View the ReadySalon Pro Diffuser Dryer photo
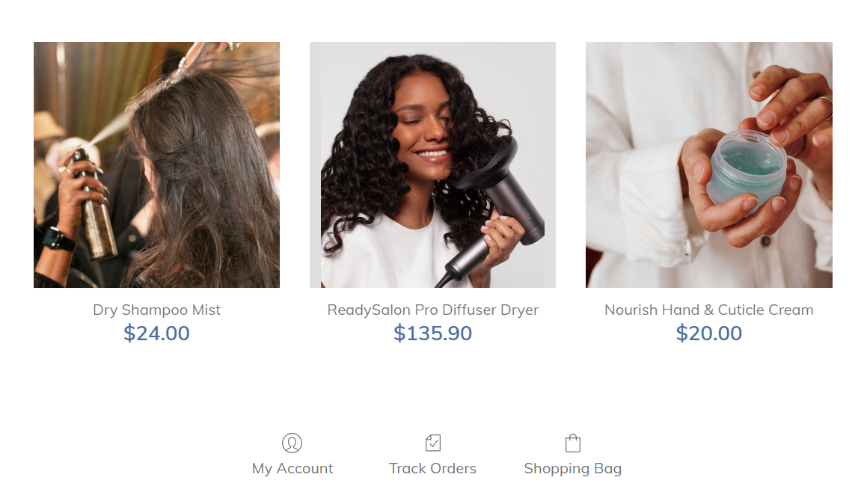The image size is (867, 504). (x=432, y=165)
